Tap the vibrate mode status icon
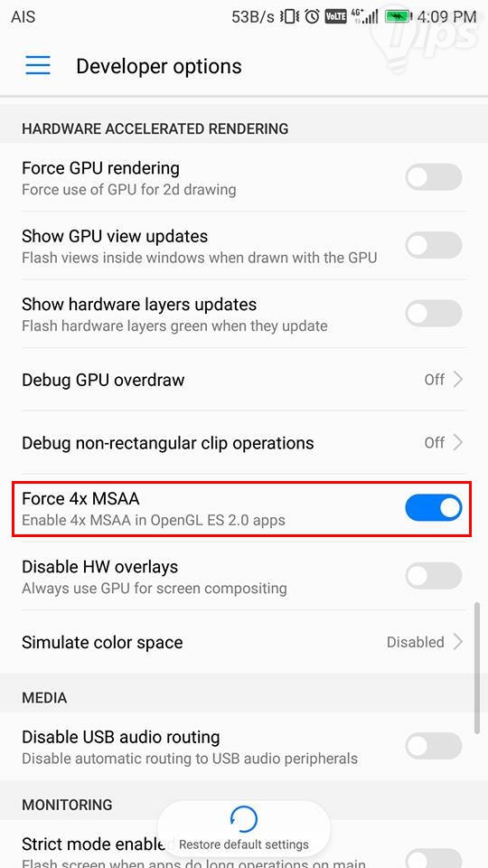This screenshot has height=868, width=488. pos(289,16)
